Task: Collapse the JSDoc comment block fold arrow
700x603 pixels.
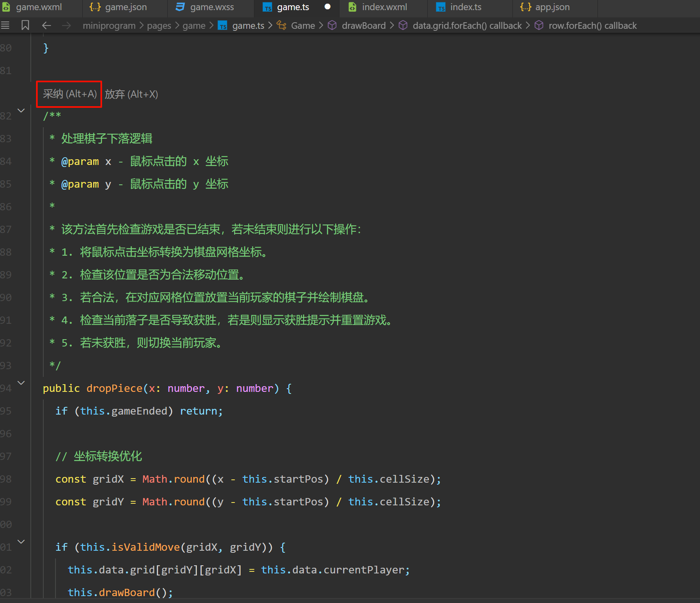Action: click(x=21, y=111)
